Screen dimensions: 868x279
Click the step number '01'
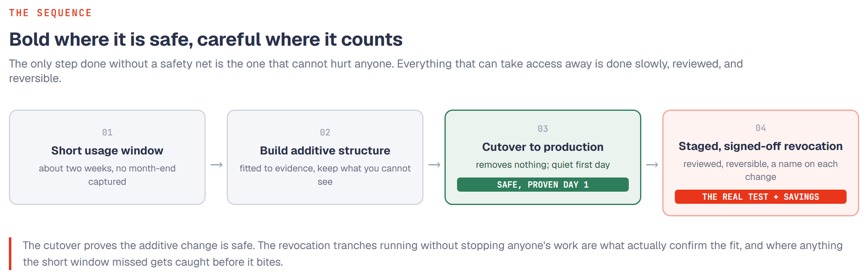pyautogui.click(x=107, y=132)
